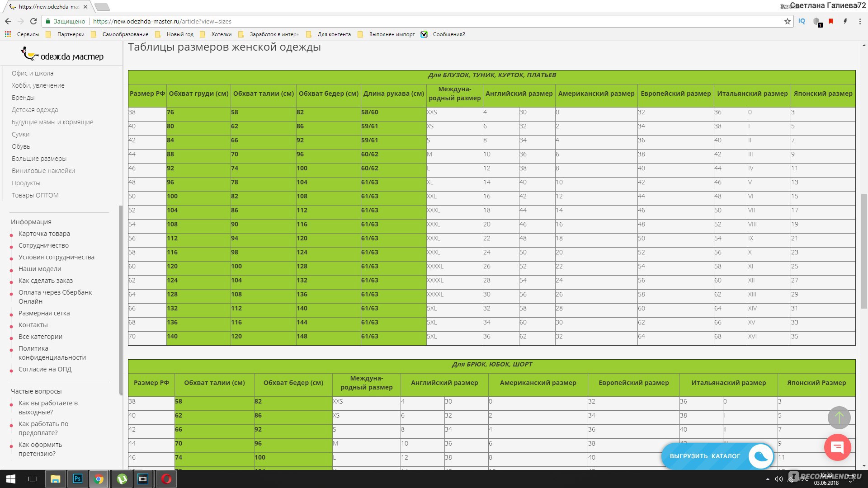This screenshot has width=868, height=488.
Task: Open the Политика конфиденциальности link
Action: click(x=52, y=353)
